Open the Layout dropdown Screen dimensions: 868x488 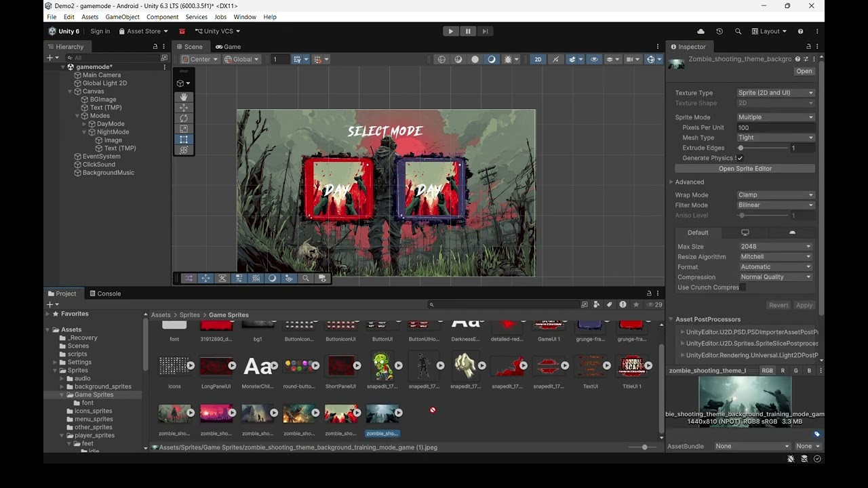point(769,31)
